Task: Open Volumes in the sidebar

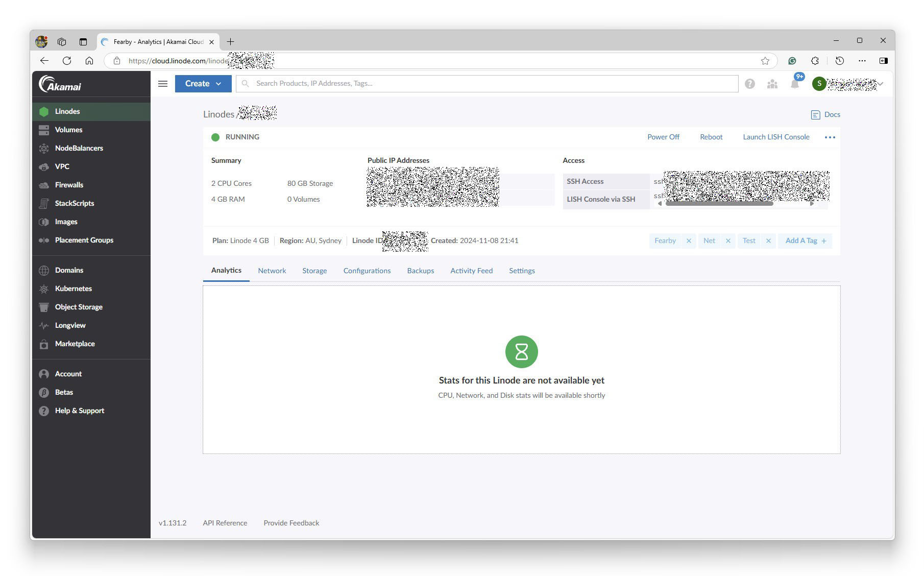Action: click(91, 130)
